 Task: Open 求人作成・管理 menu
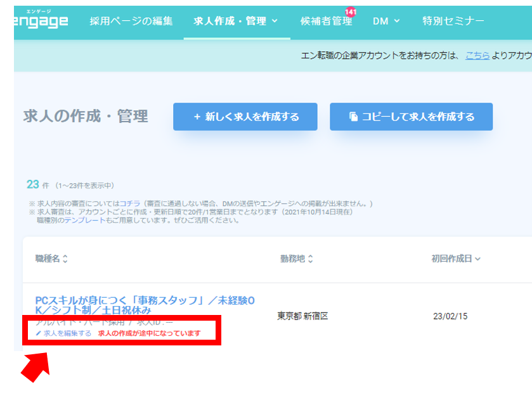237,21
